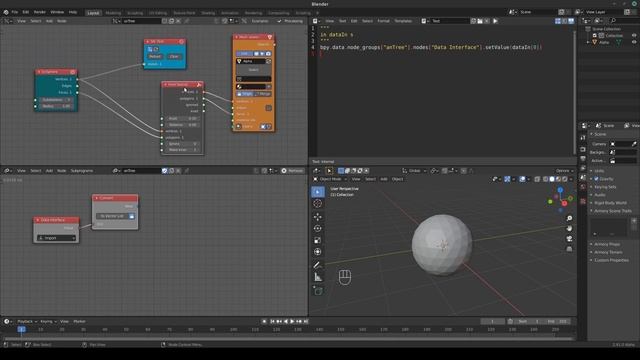Adjust Subdivisions value on sphere node

pyautogui.click(x=56, y=100)
